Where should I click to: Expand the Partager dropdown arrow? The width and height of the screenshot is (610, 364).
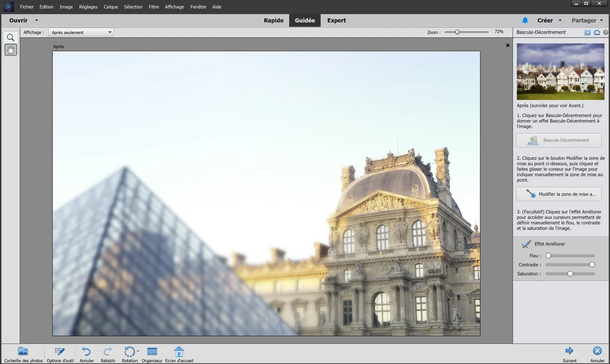click(x=601, y=21)
